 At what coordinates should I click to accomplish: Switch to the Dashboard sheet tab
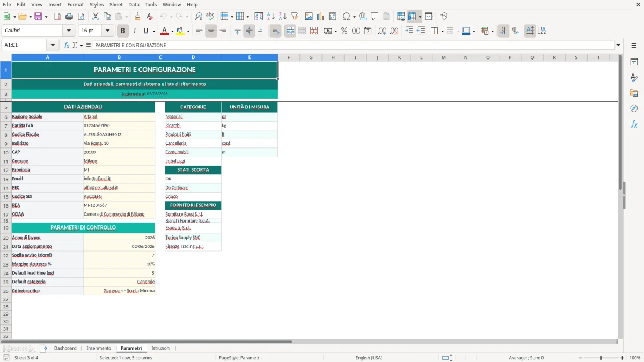(65, 349)
